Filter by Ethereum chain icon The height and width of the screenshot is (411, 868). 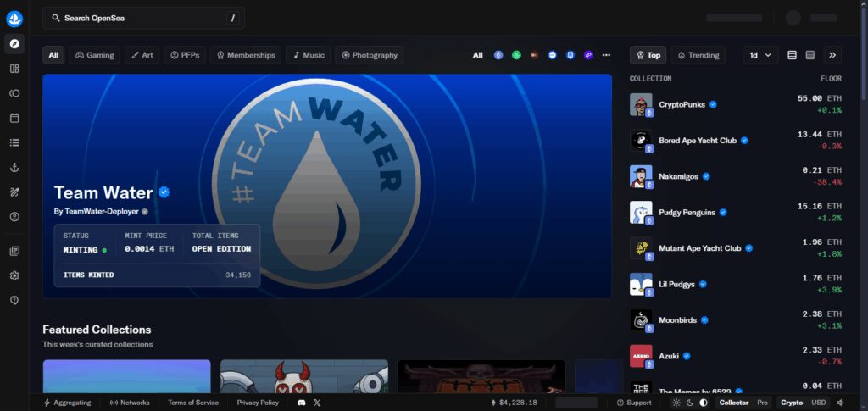pyautogui.click(x=498, y=55)
